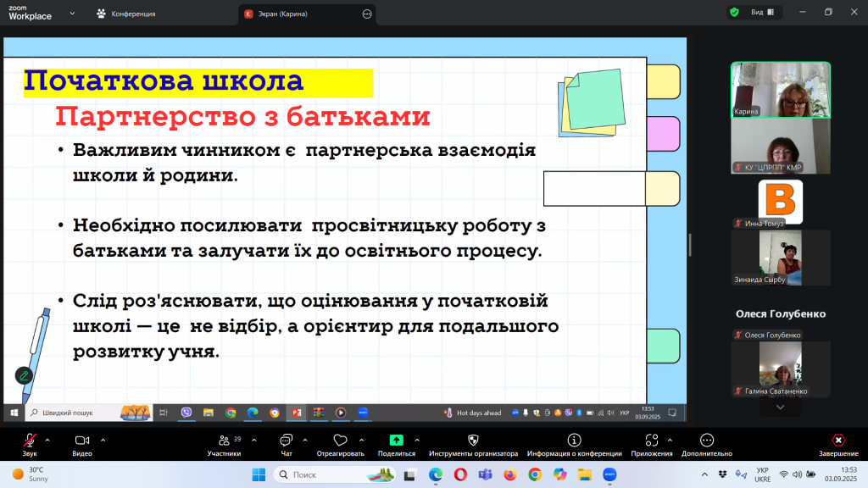
Task: Open Информация о конференции info icon
Action: [x=574, y=441]
